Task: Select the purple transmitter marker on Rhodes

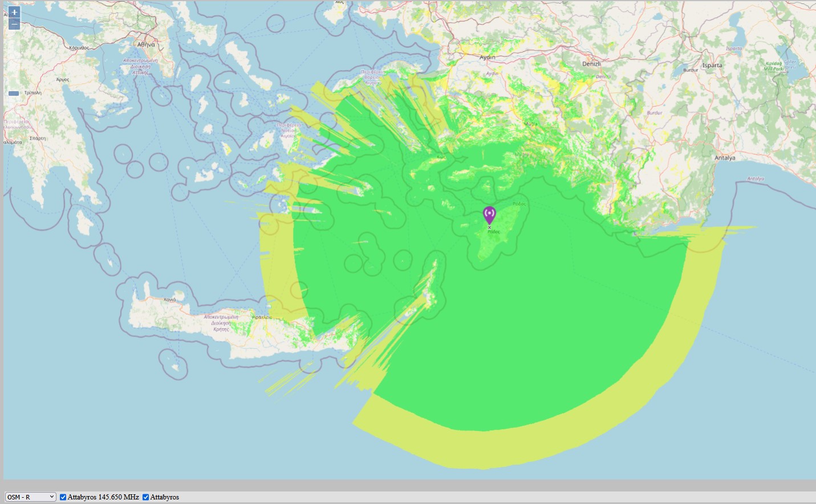Action: pos(489,216)
